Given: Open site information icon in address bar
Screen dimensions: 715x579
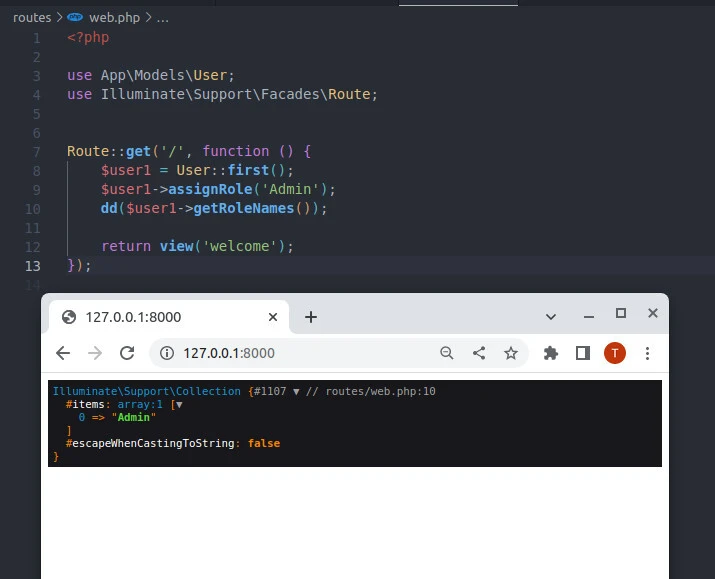Looking at the screenshot, I should coord(167,353).
